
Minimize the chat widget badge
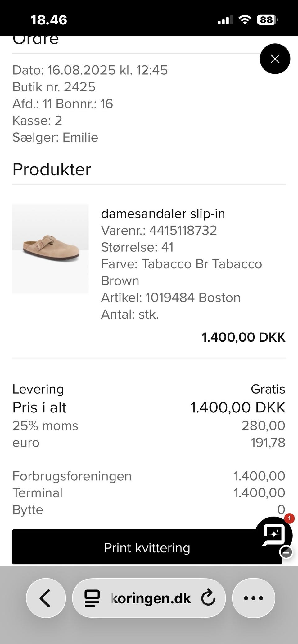[286, 552]
